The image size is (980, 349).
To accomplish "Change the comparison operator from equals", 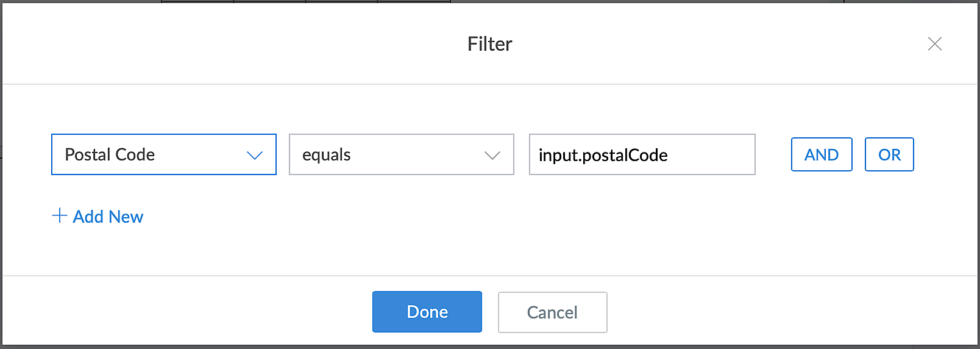I will [x=401, y=154].
